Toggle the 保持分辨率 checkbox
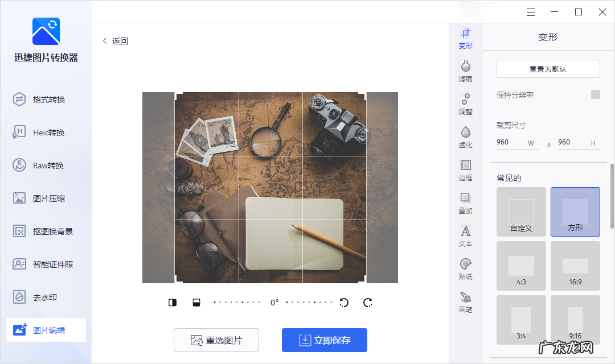 pyautogui.click(x=595, y=94)
